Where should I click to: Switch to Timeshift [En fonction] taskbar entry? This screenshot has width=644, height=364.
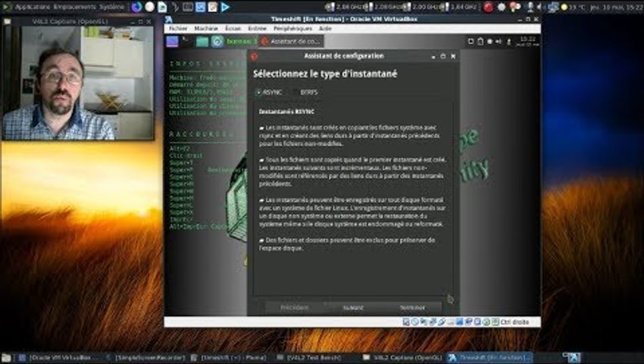(x=490, y=357)
